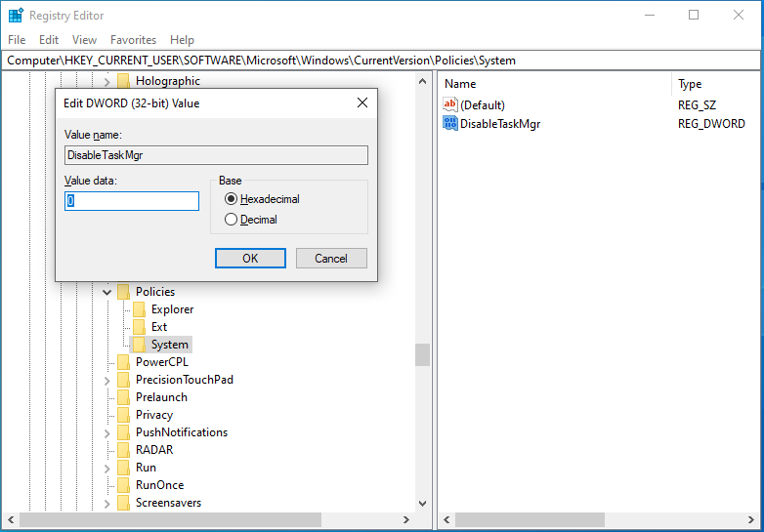Select the Decimal base option
This screenshot has width=764, height=532.
(x=251, y=220)
